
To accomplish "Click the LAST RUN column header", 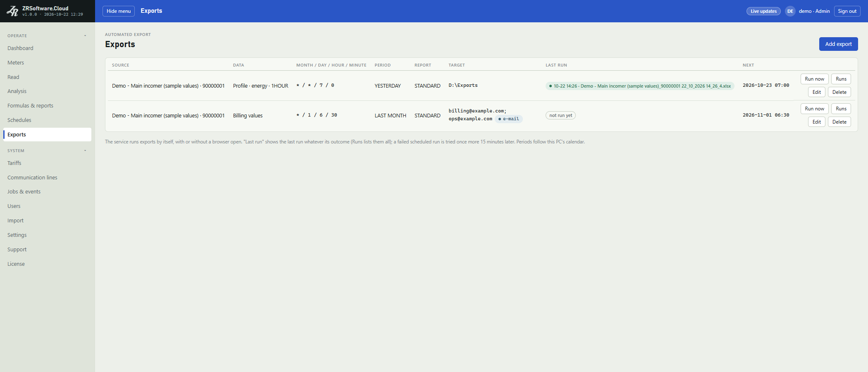I will [556, 65].
